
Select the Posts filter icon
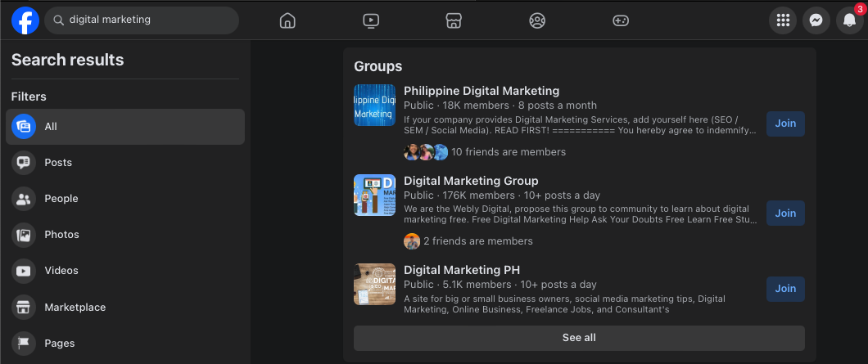[x=24, y=163]
